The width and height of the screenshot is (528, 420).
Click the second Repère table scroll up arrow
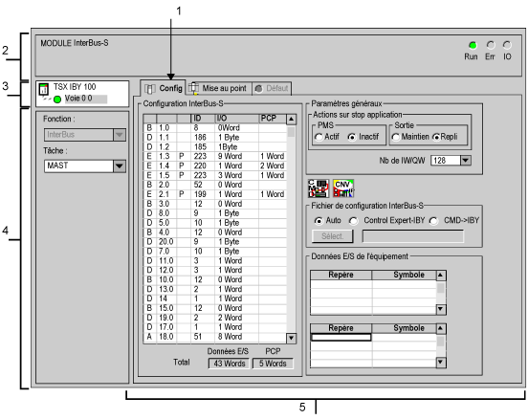pos(441,328)
